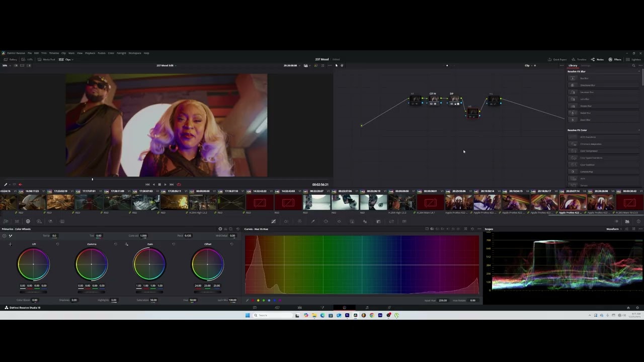Open the File menu

click(30, 53)
